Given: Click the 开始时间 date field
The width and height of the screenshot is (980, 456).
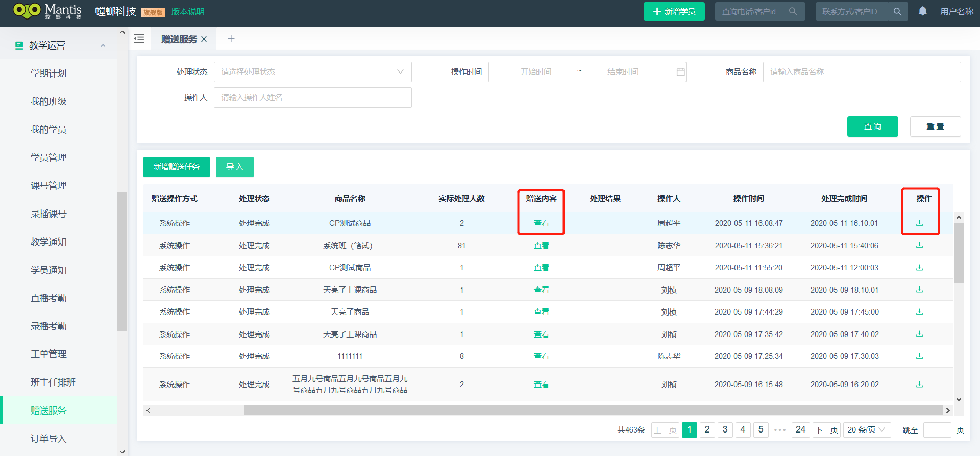Looking at the screenshot, I should (x=535, y=72).
